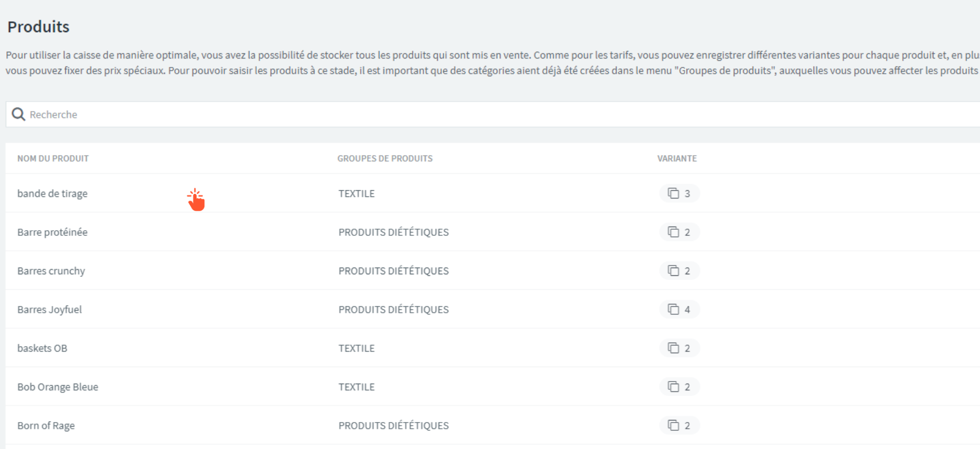This screenshot has width=980, height=449.
Task: Click PRODUITS DIÉTÉTIQUES for Barres crunchy
Action: coord(394,271)
